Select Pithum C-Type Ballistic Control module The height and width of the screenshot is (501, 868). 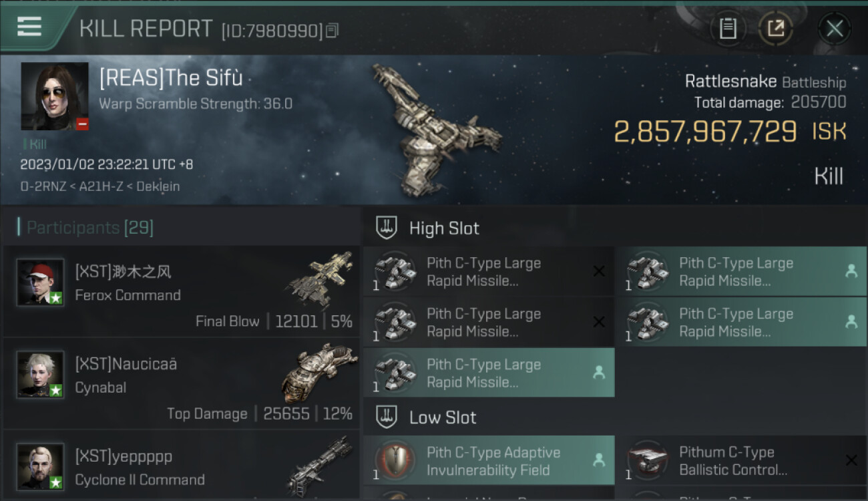pos(740,460)
